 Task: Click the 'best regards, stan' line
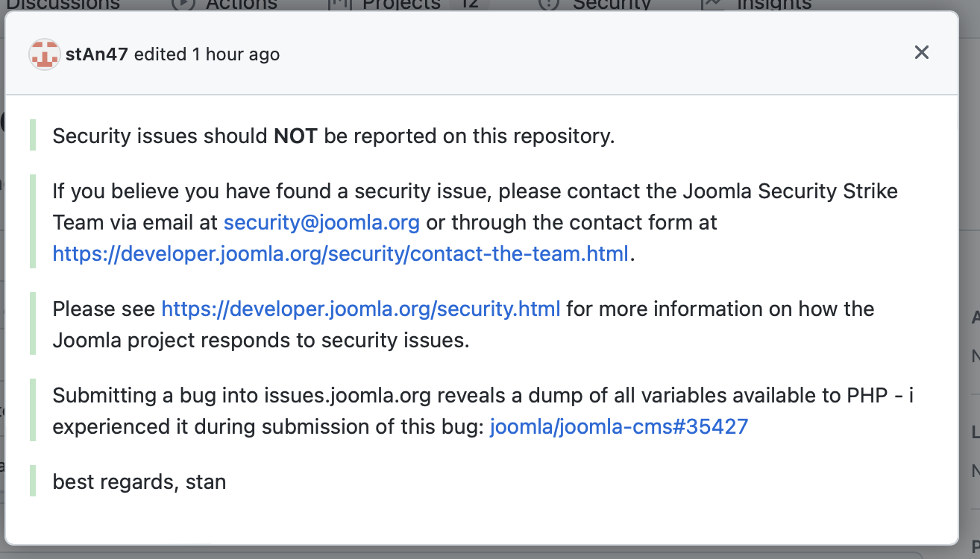(139, 481)
